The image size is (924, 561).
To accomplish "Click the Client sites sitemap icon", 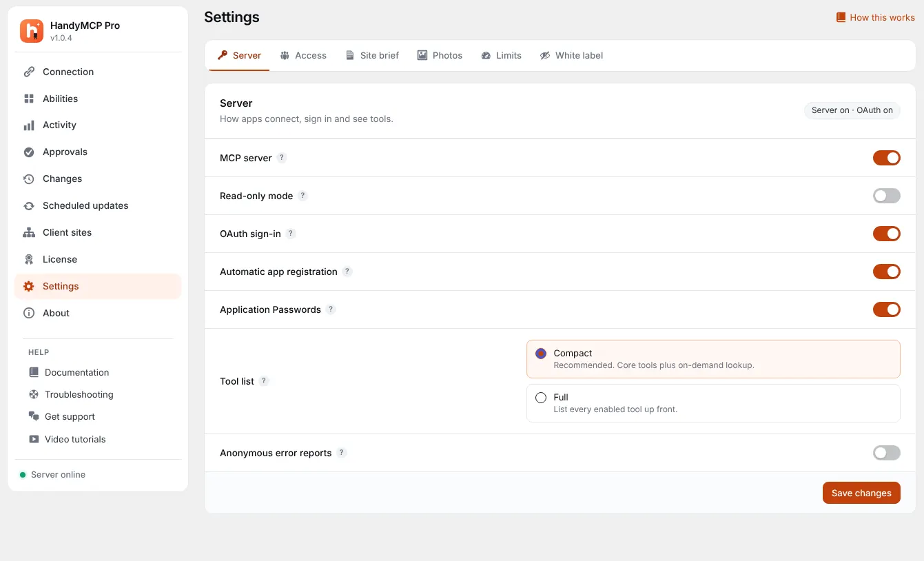I will [29, 233].
